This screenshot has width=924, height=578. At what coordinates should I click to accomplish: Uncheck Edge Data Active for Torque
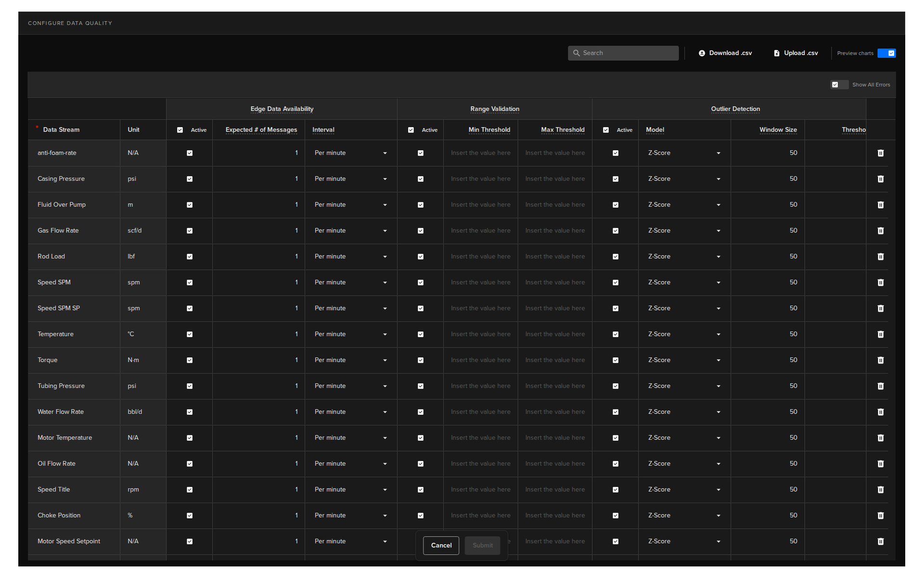[190, 360]
